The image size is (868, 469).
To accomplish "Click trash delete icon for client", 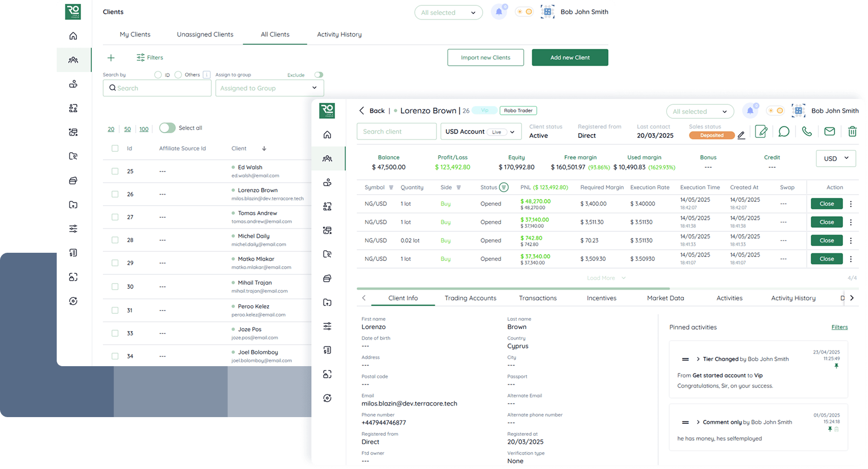I will [x=852, y=131].
